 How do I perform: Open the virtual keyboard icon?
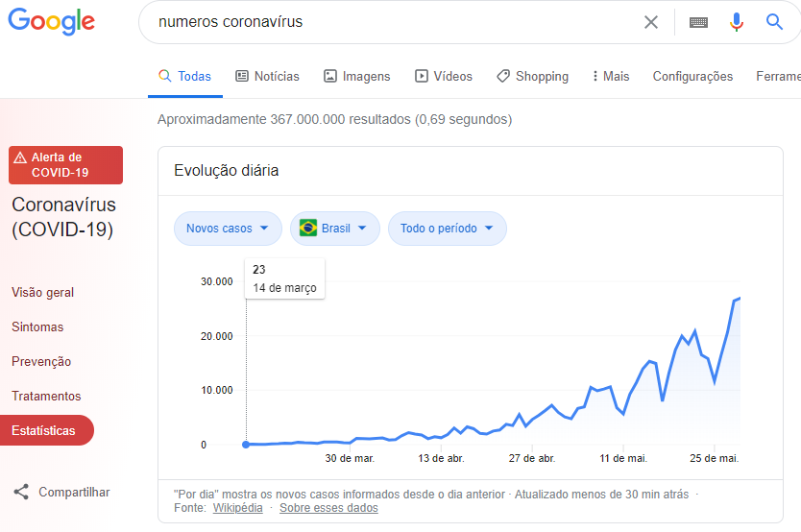[x=698, y=22]
